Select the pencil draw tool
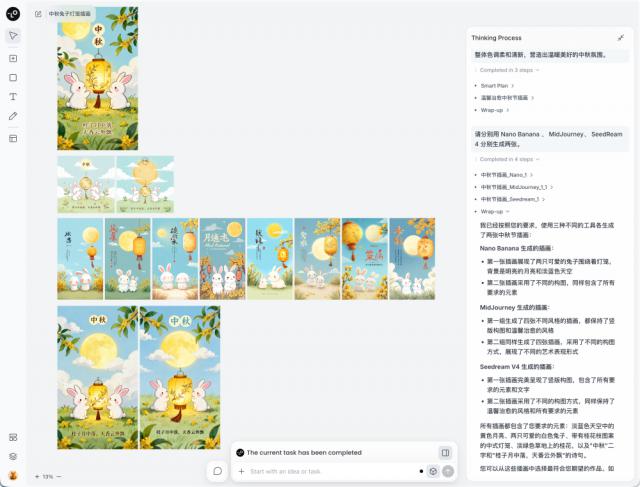 coord(13,116)
